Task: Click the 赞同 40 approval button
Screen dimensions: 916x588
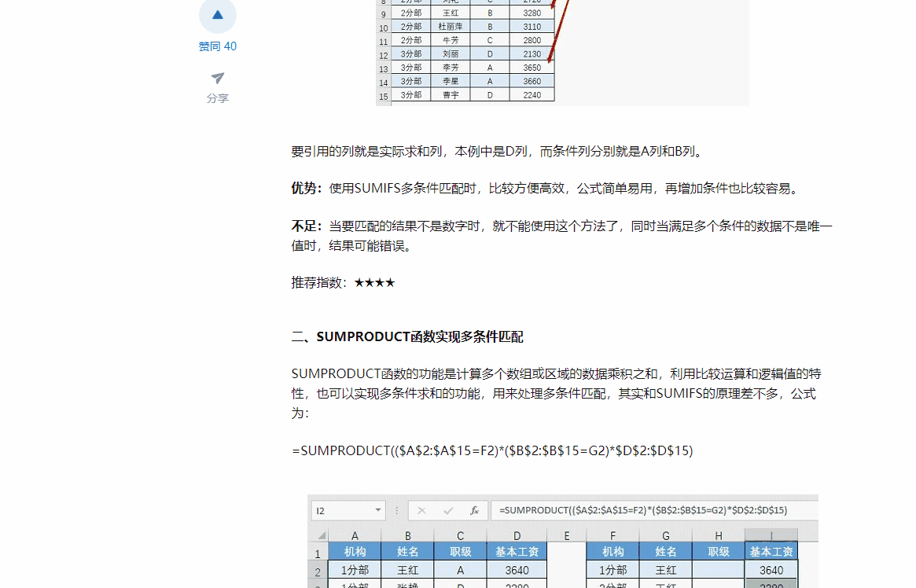Action: pos(218,46)
